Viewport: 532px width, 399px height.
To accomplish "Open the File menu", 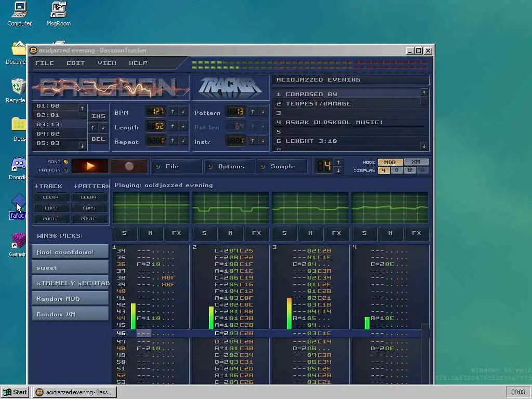I will pos(45,63).
